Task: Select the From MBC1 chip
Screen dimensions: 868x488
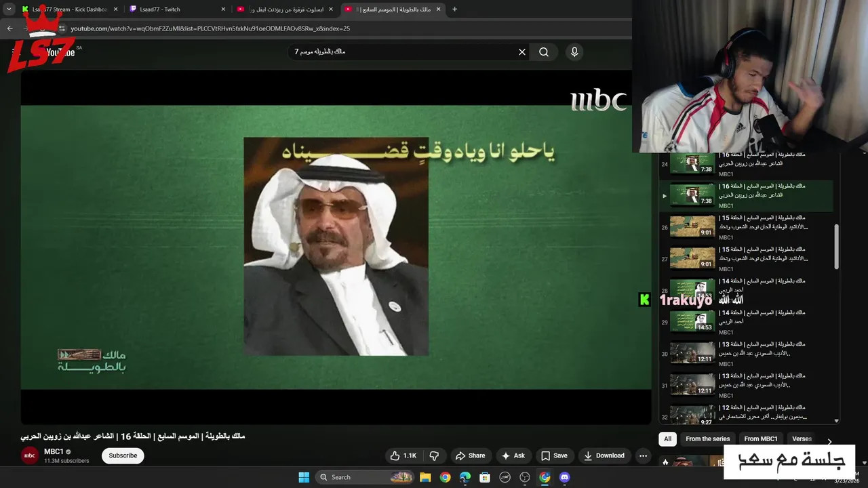Action: [761, 439]
